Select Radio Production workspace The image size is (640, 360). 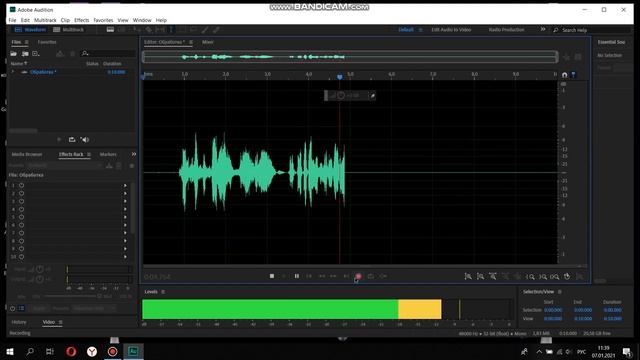coord(507,30)
